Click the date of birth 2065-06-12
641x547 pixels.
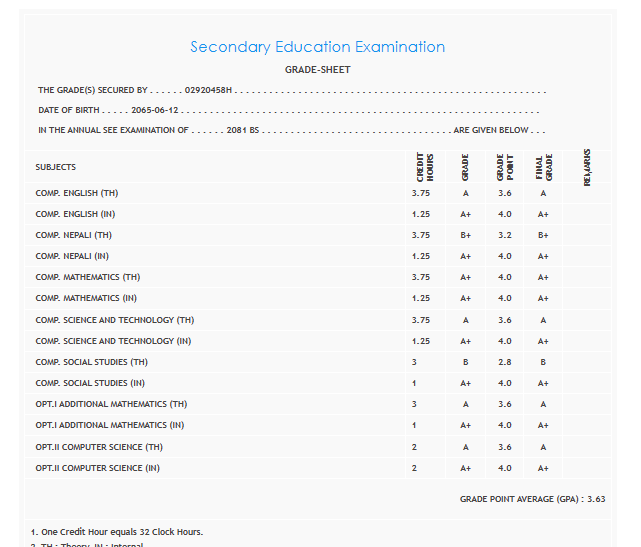[x=154, y=110]
